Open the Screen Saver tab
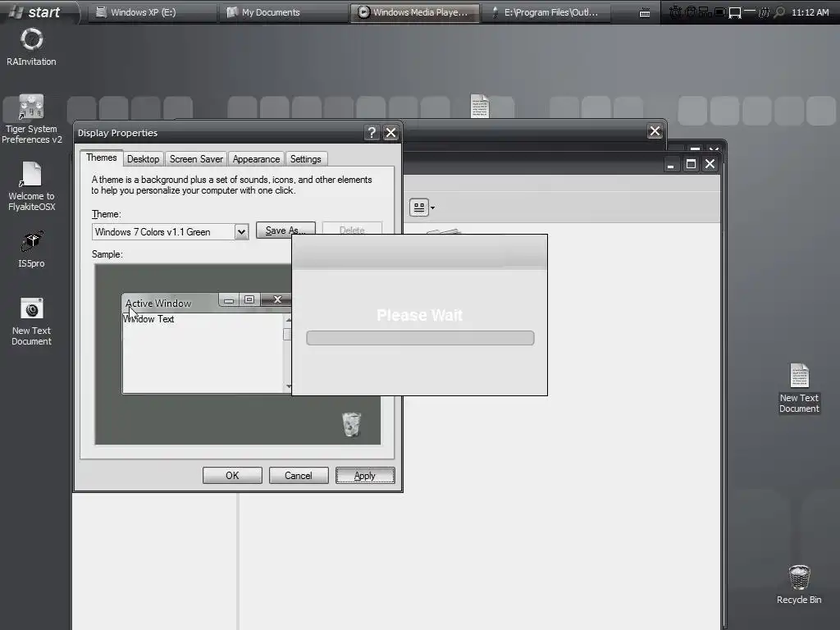The height and width of the screenshot is (630, 840). coord(196,159)
